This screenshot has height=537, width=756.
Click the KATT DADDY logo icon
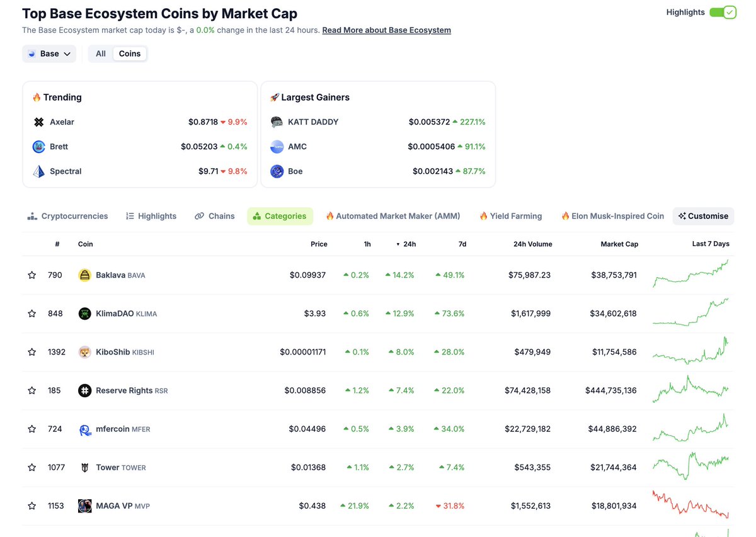[277, 122]
